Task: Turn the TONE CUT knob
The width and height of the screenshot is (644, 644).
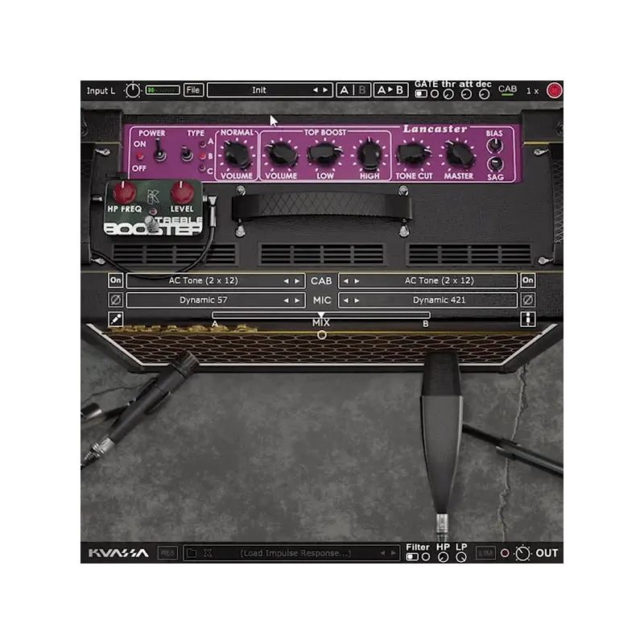Action: pyautogui.click(x=414, y=154)
